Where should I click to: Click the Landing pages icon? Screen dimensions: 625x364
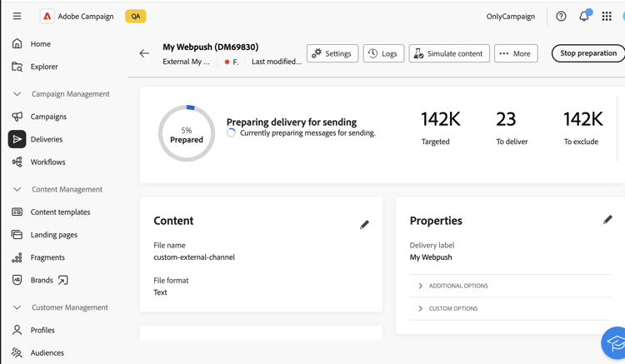(x=17, y=235)
